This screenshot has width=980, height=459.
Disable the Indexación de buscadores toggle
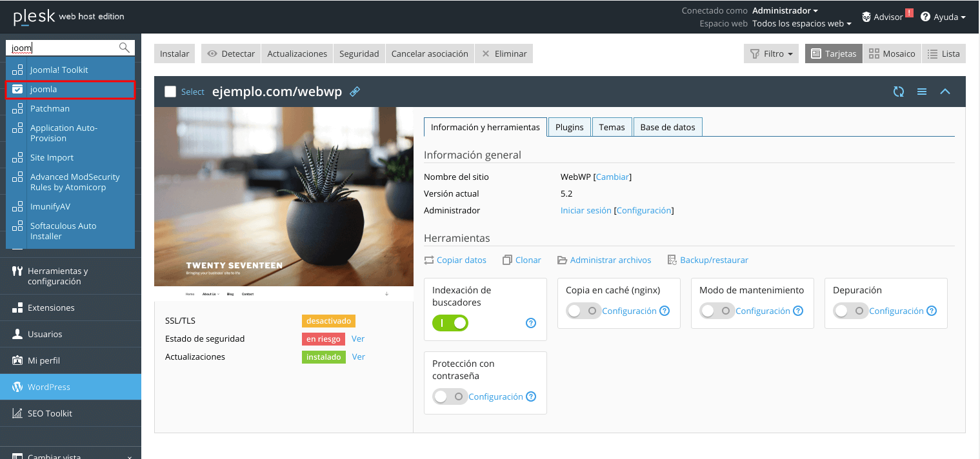tap(450, 323)
